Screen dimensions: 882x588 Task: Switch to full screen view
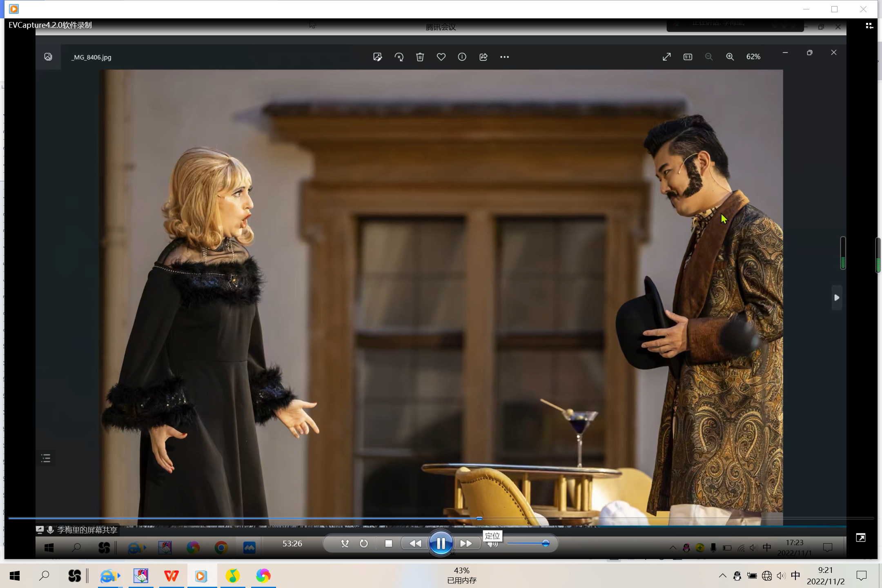click(861, 538)
